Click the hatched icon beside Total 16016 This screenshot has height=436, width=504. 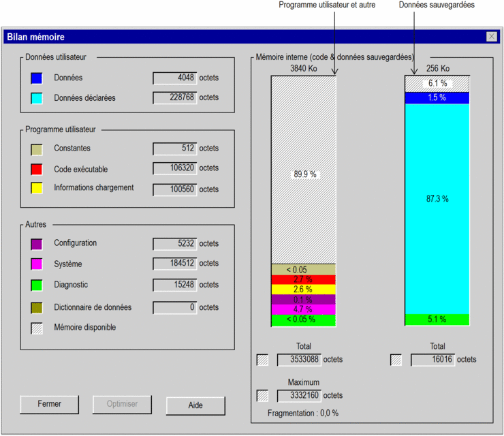coord(396,360)
